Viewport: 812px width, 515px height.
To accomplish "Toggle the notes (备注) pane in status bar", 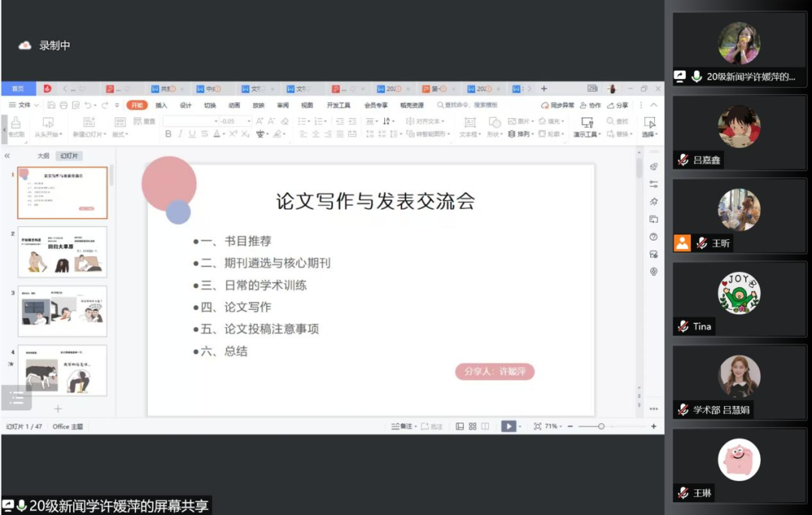I will tap(402, 426).
